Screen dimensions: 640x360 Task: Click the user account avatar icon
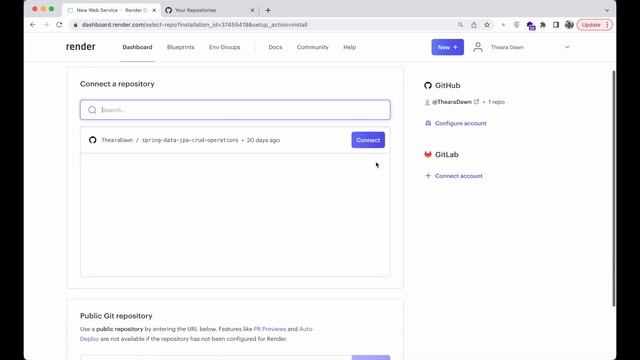pyautogui.click(x=478, y=47)
